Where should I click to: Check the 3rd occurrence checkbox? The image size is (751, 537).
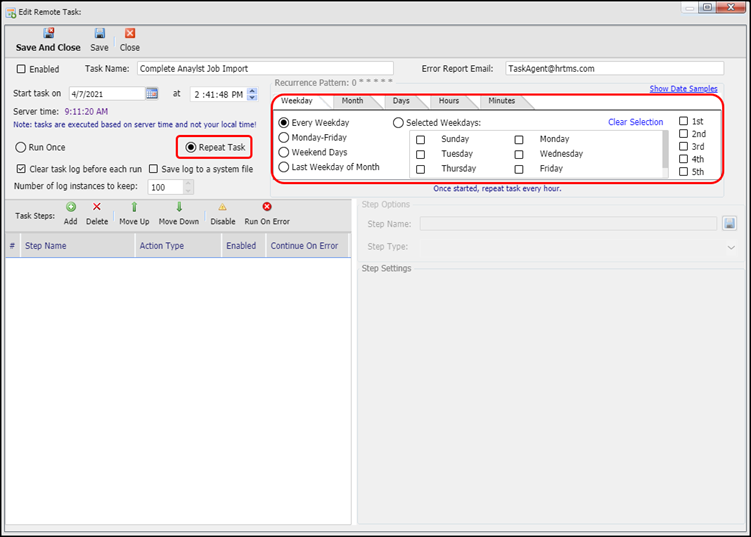coord(683,146)
